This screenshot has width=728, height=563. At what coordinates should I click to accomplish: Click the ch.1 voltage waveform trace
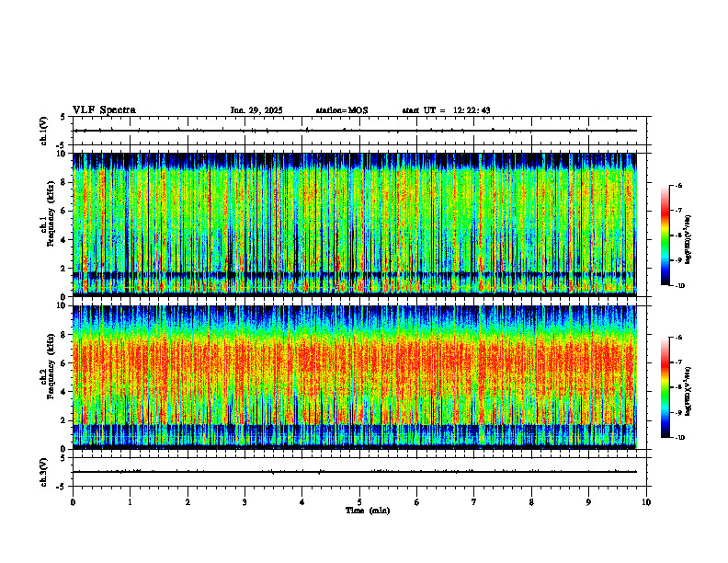click(355, 131)
